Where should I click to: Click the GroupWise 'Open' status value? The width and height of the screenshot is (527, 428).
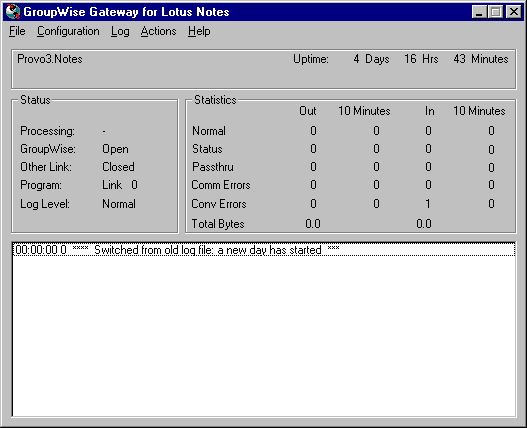click(x=115, y=149)
